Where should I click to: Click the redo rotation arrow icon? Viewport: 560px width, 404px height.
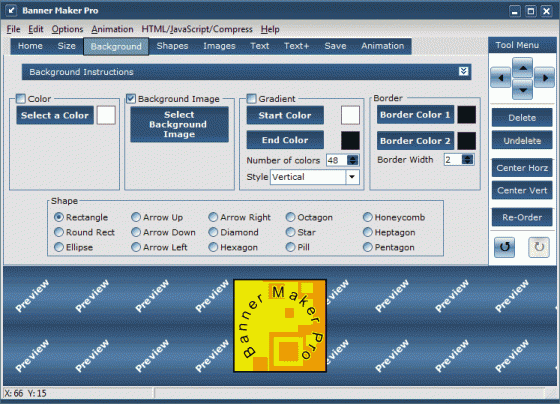[x=539, y=247]
